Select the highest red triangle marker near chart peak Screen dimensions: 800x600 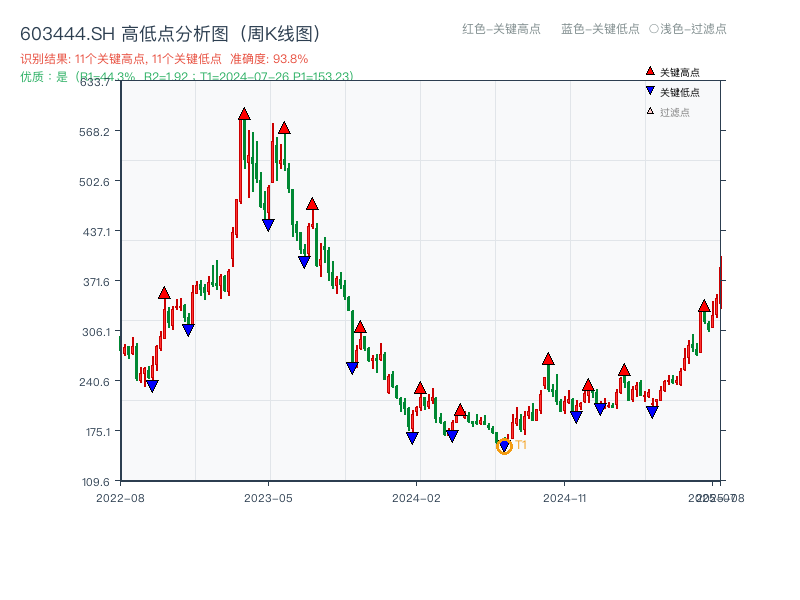tap(243, 116)
